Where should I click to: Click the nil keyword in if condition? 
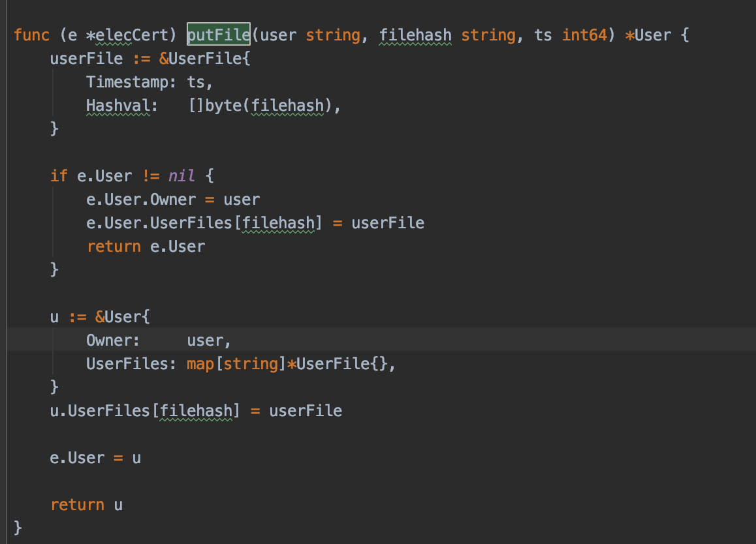[181, 175]
